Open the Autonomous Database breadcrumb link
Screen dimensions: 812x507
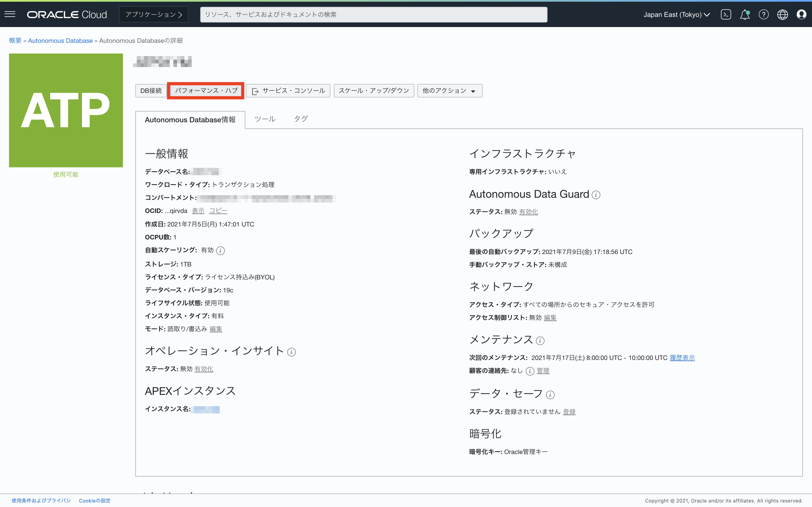pyautogui.click(x=60, y=40)
